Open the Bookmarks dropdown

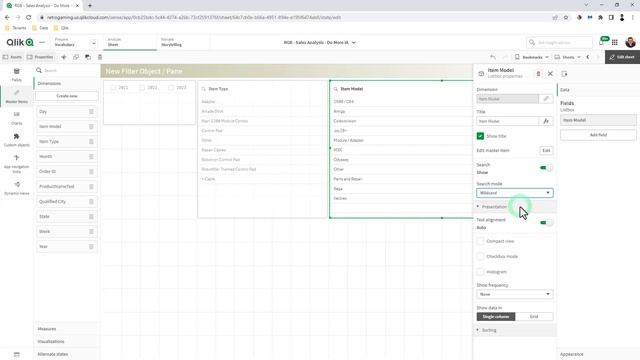click(531, 57)
